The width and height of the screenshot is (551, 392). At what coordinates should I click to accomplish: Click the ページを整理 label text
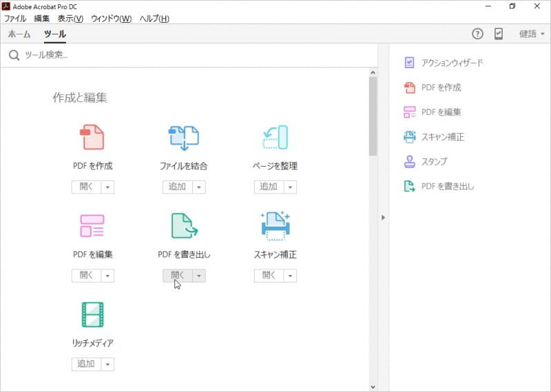(x=275, y=166)
